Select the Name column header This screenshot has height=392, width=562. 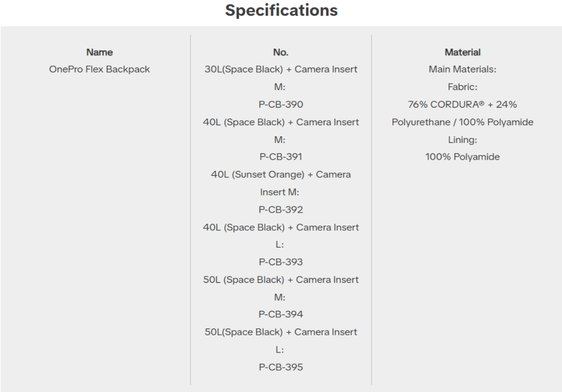tap(99, 52)
